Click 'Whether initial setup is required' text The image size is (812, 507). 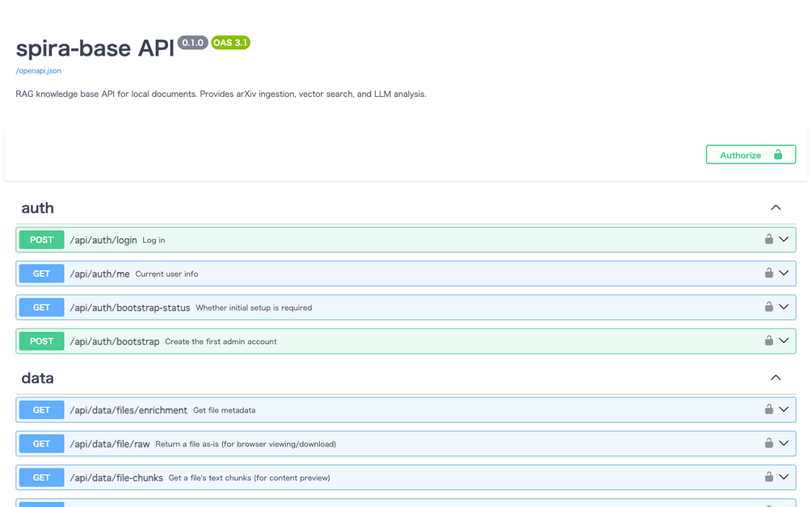click(x=254, y=308)
